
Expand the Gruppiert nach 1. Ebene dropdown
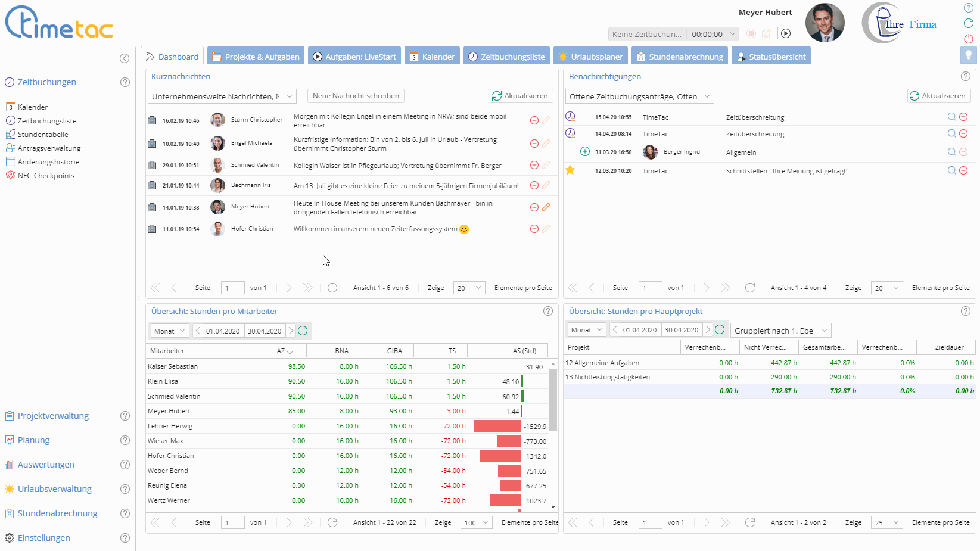coord(780,331)
